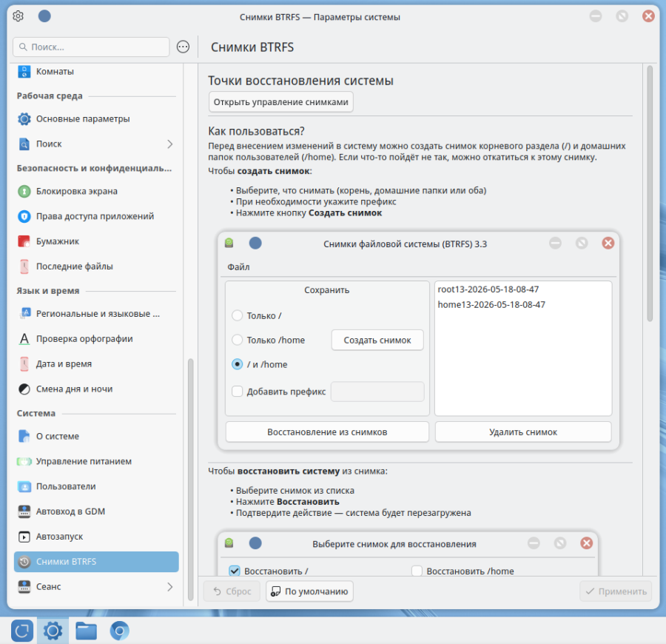Open Дата и время settings
This screenshot has width=666, height=644.
point(96,363)
